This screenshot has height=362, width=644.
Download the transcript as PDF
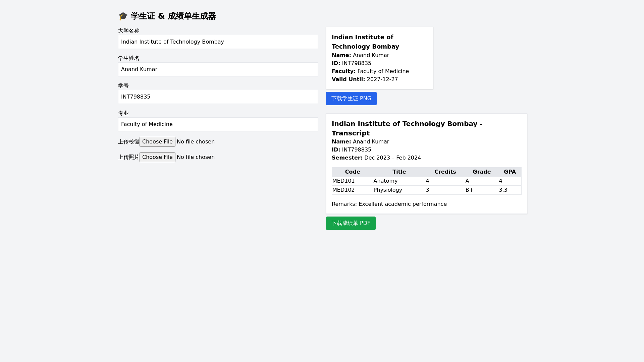351,223
